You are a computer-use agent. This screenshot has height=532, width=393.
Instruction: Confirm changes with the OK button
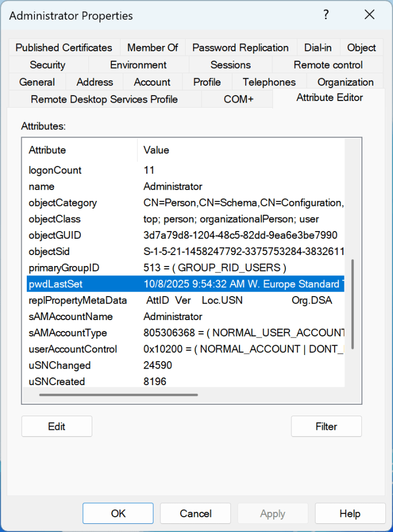118,513
